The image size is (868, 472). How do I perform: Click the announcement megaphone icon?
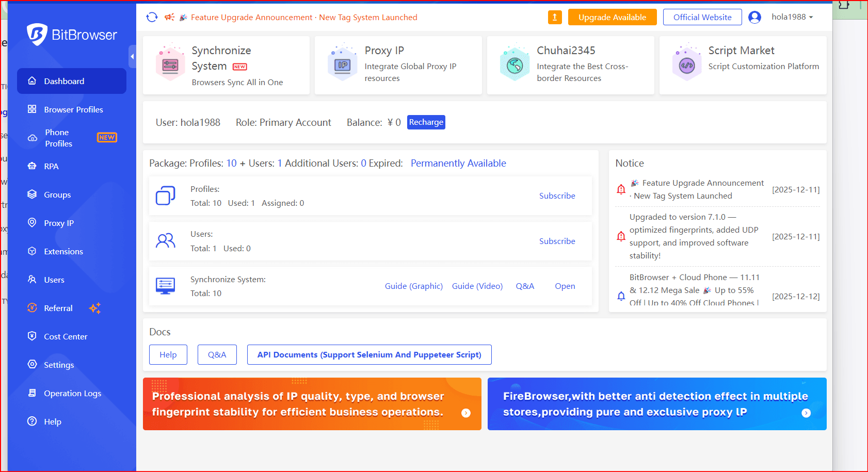(169, 17)
